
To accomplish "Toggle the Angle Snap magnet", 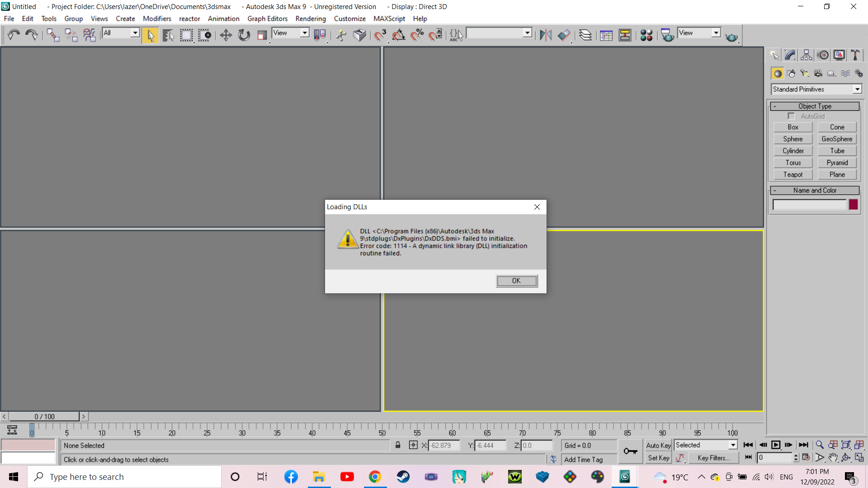I will pos(398,35).
